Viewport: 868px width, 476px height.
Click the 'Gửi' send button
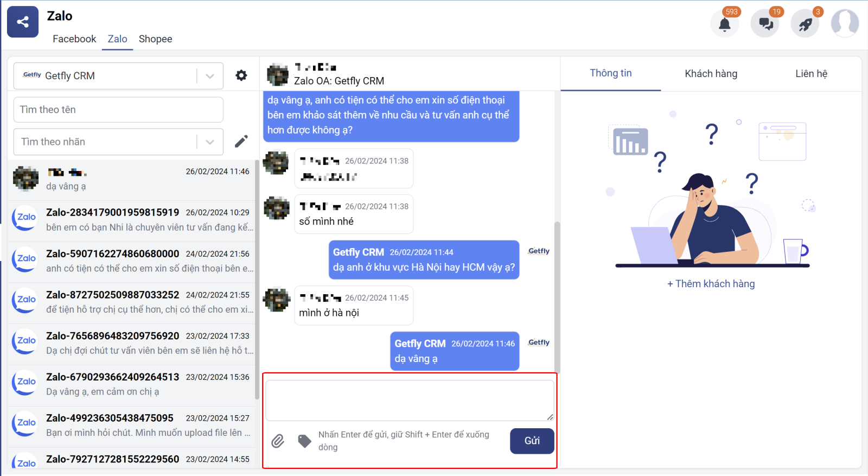[532, 441]
